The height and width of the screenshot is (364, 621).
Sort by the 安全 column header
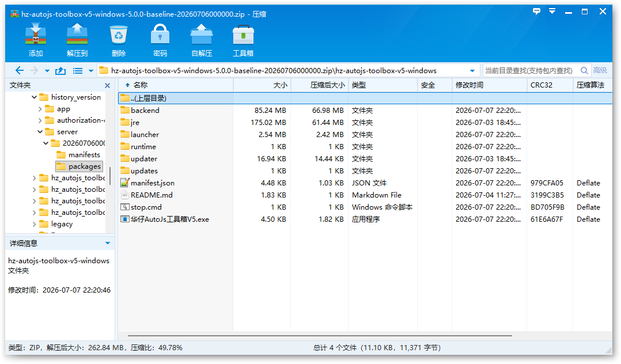pos(428,85)
